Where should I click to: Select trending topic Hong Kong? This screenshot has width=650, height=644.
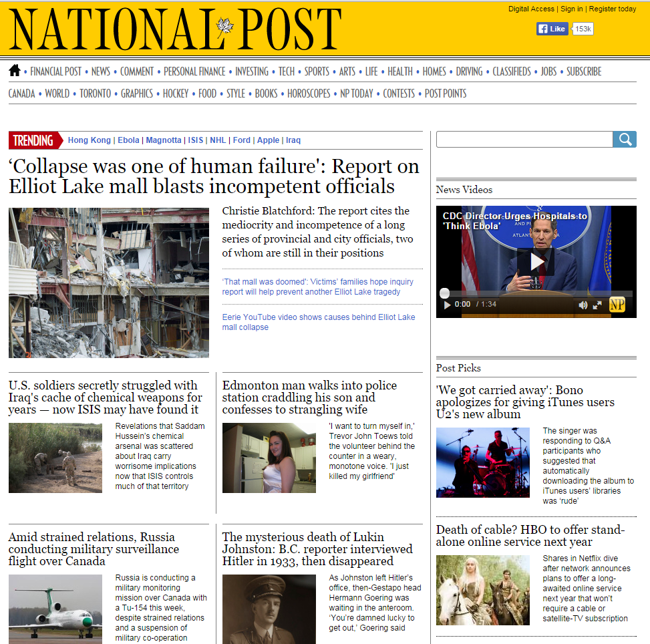89,140
